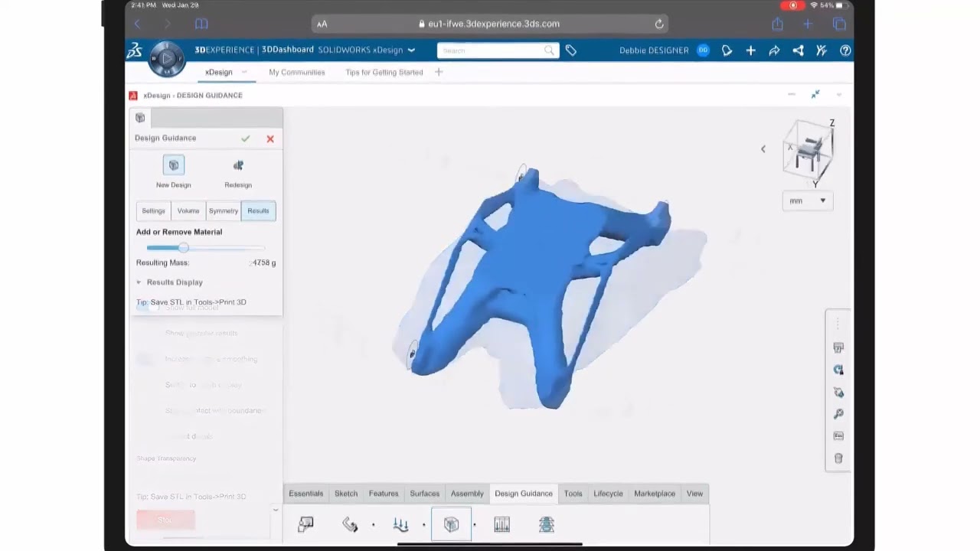Add a new dashboard tab
Screen dimensions: 980x551
(x=439, y=72)
